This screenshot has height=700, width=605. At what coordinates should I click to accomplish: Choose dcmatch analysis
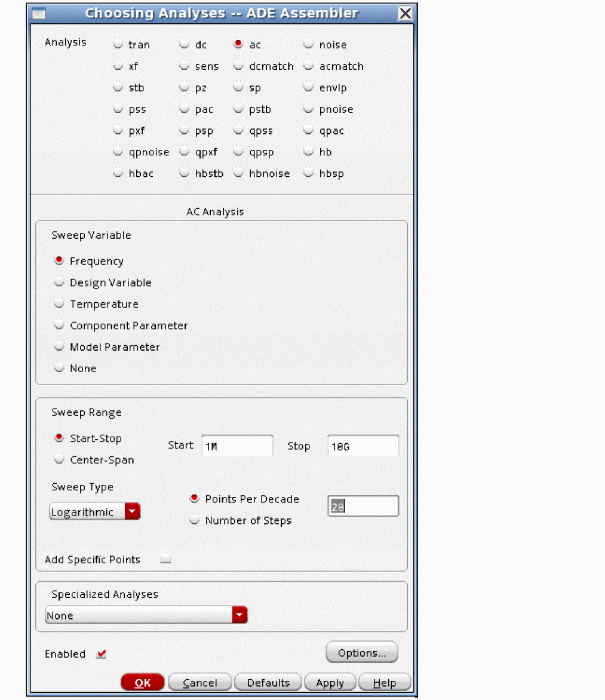238,66
